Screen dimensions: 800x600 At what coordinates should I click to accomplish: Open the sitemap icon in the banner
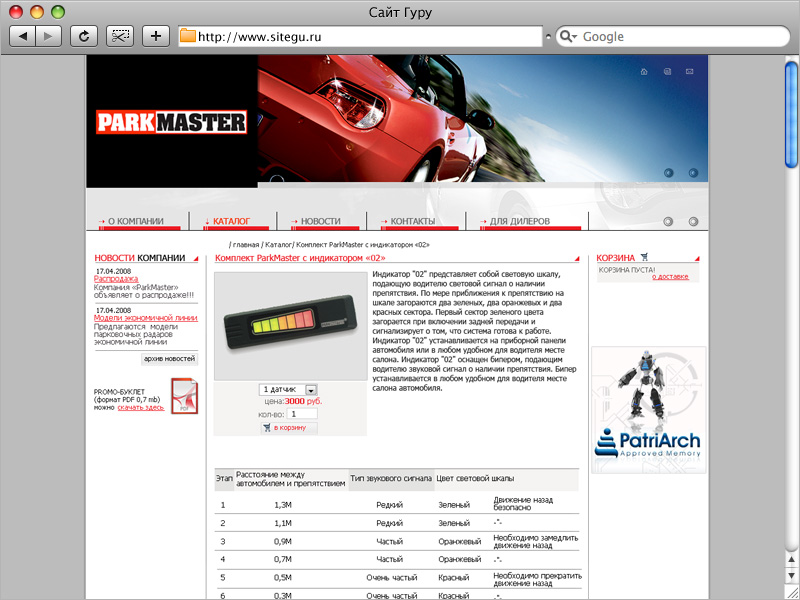[667, 71]
